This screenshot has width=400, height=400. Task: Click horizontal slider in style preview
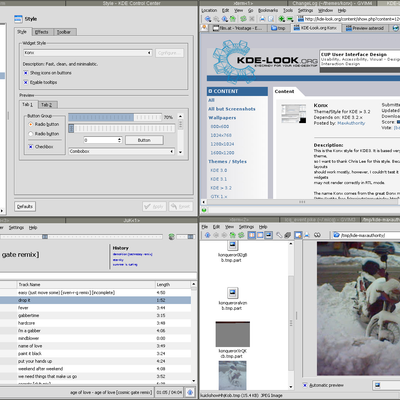122,128
